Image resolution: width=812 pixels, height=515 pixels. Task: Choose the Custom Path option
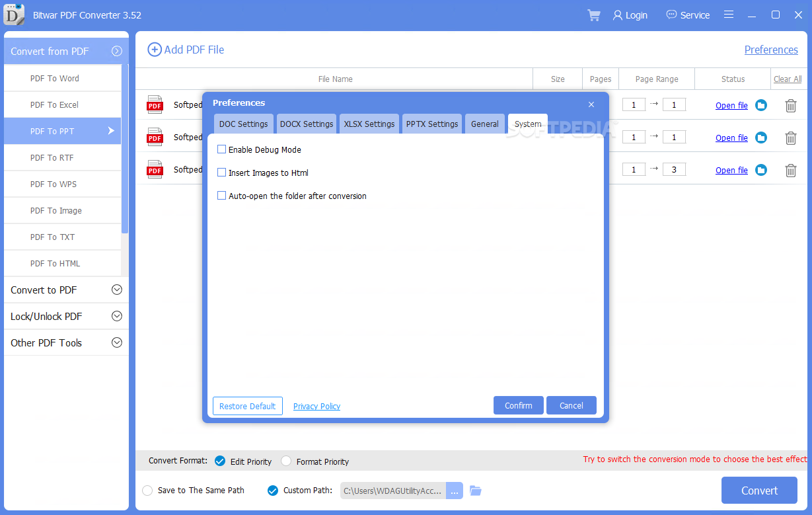point(273,491)
